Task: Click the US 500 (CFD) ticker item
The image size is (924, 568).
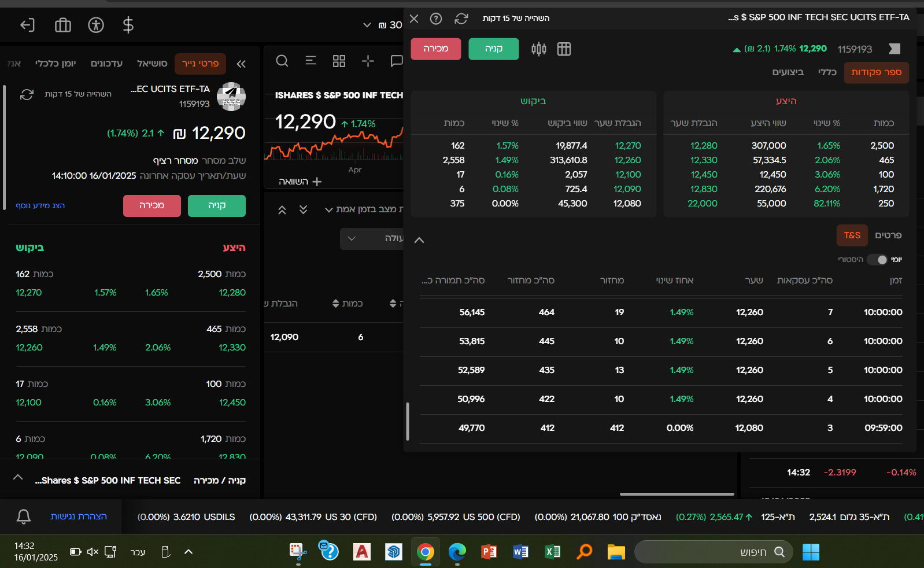Action: pyautogui.click(x=456, y=517)
